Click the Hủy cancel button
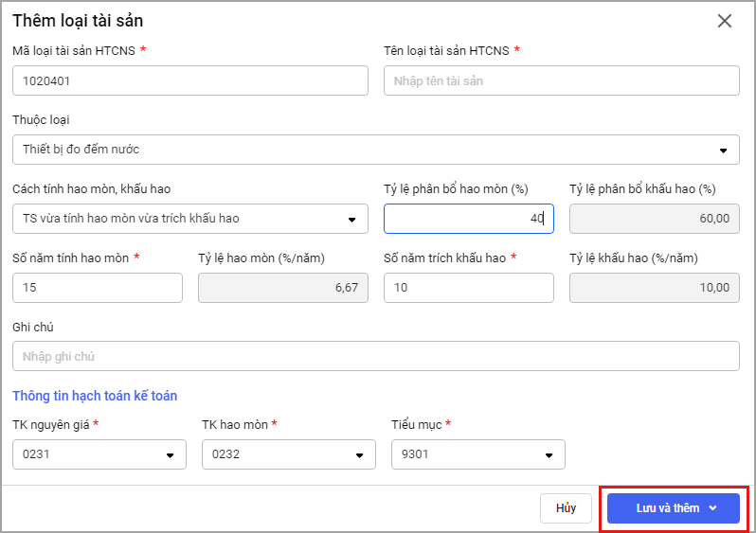The height and width of the screenshot is (533, 756). click(x=566, y=508)
